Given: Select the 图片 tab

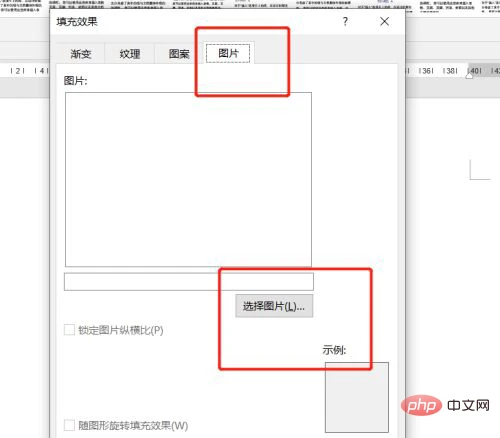Looking at the screenshot, I should tap(228, 53).
